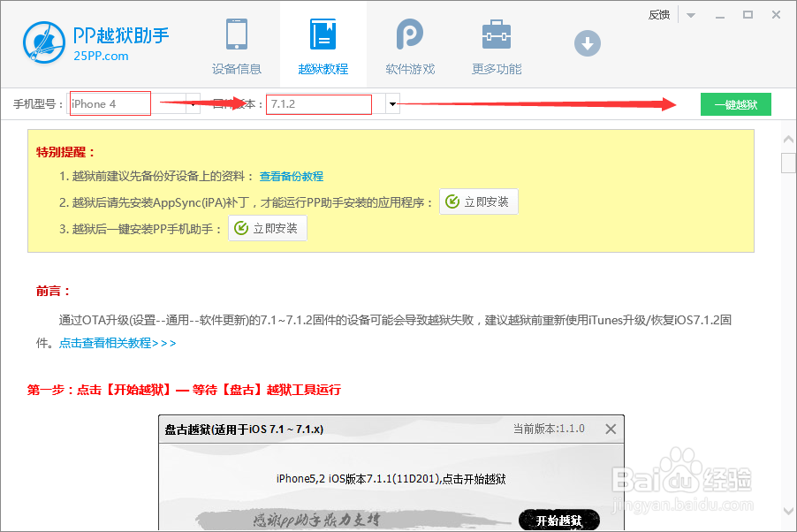Switch to the 设备信息 tab

[x=236, y=69]
